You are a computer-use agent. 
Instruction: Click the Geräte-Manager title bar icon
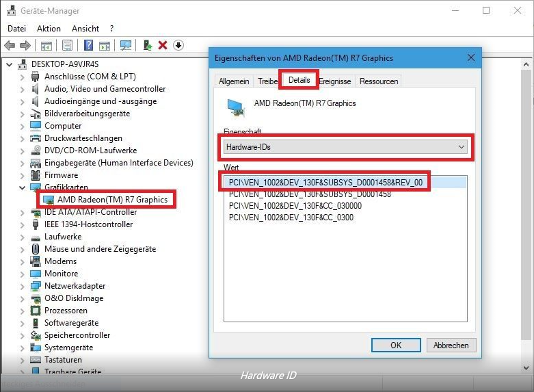pyautogui.click(x=11, y=10)
